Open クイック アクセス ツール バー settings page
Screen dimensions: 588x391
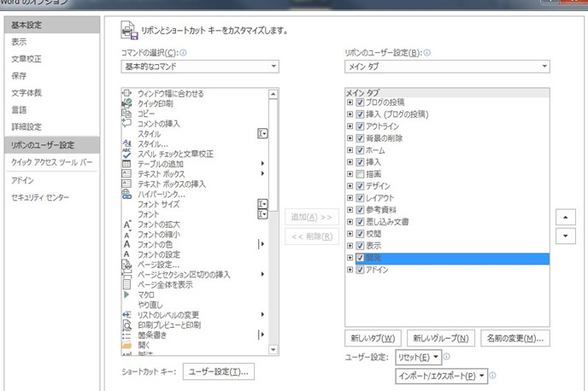pos(51,162)
